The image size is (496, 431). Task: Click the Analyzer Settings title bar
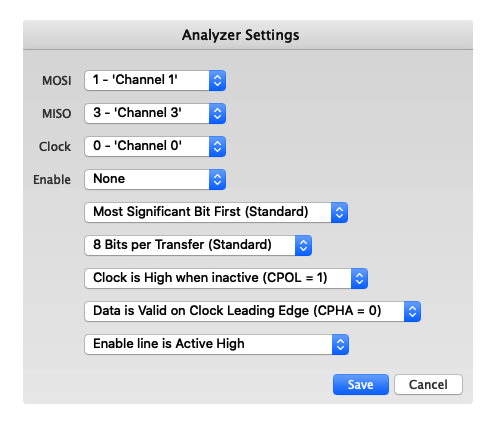click(248, 35)
